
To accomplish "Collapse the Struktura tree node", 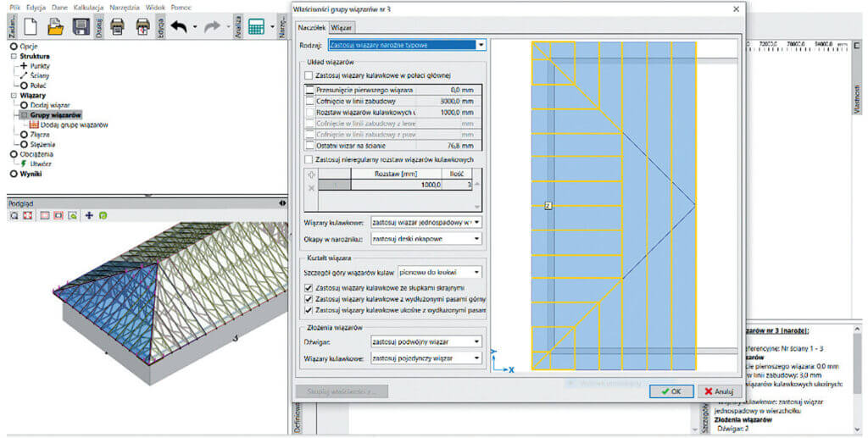I will [14, 57].
